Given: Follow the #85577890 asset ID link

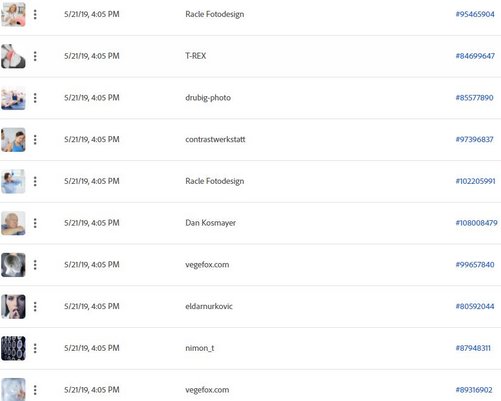Looking at the screenshot, I should pos(474,98).
